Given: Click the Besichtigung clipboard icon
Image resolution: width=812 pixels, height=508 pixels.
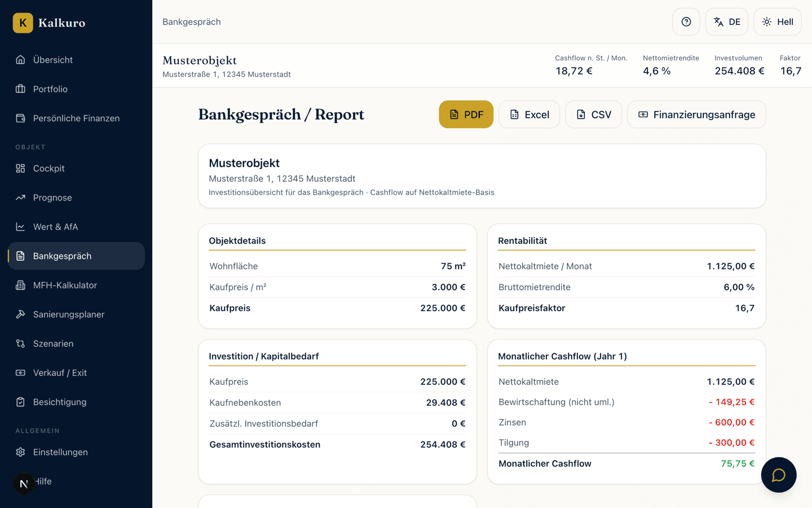Looking at the screenshot, I should point(21,402).
